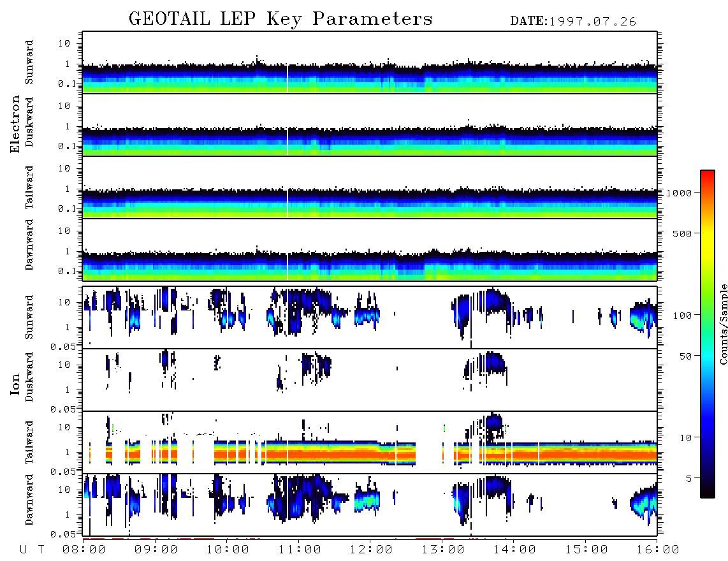Select the Electron 'Dawnward' panel label

[29, 245]
